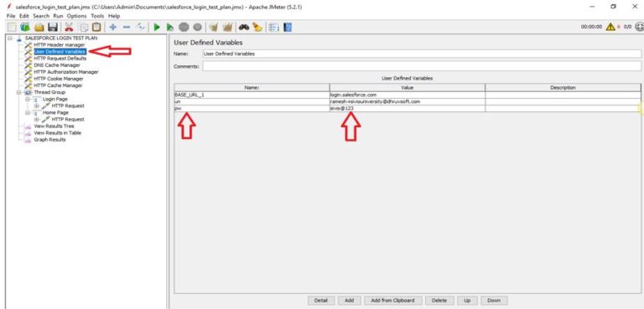Image resolution: width=644 pixels, height=309 pixels.
Task: Collapse the SALESFORCE LOGIN TEST PLAN node
Action: (9, 38)
